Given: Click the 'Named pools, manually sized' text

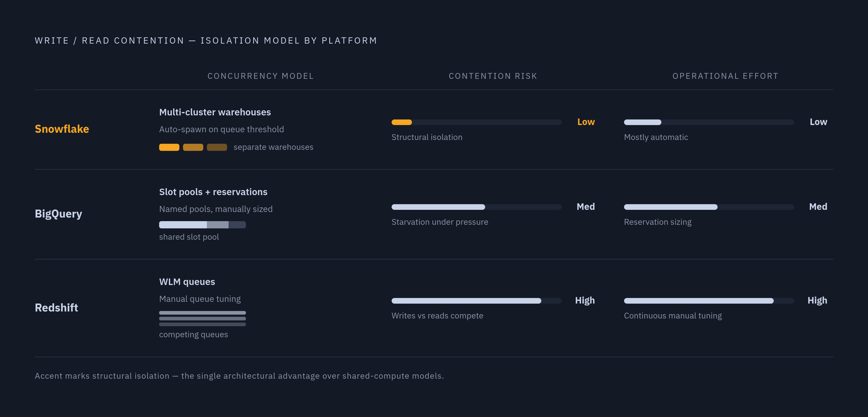Looking at the screenshot, I should click(216, 209).
